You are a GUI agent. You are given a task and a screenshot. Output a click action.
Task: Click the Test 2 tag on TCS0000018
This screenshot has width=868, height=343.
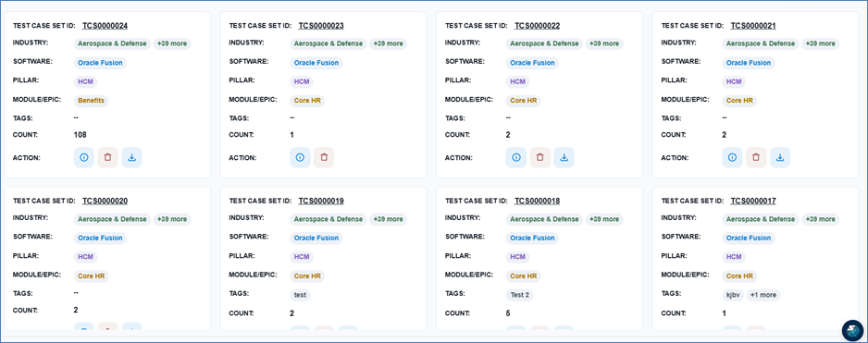point(519,295)
